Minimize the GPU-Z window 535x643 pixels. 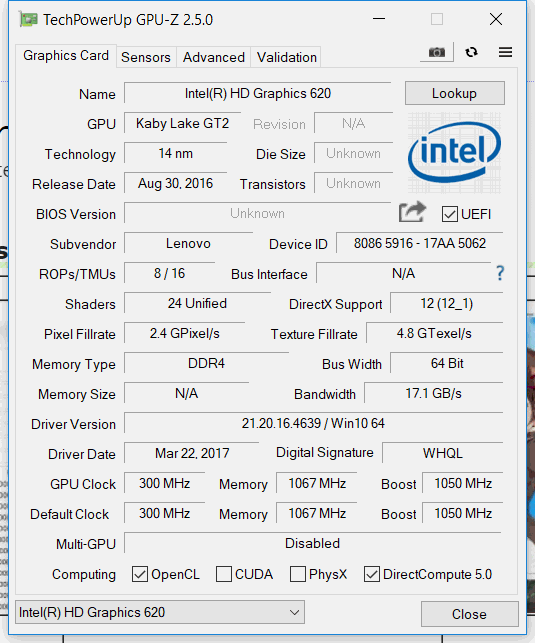click(x=379, y=19)
